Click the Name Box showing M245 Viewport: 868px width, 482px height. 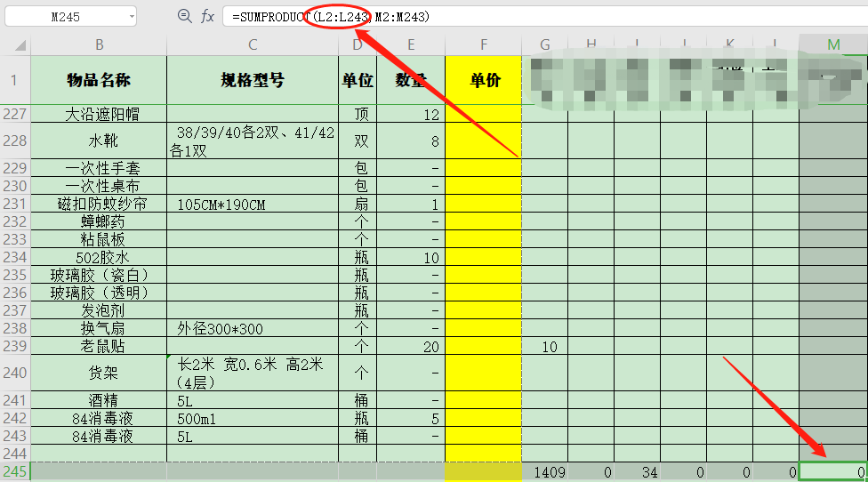point(70,17)
